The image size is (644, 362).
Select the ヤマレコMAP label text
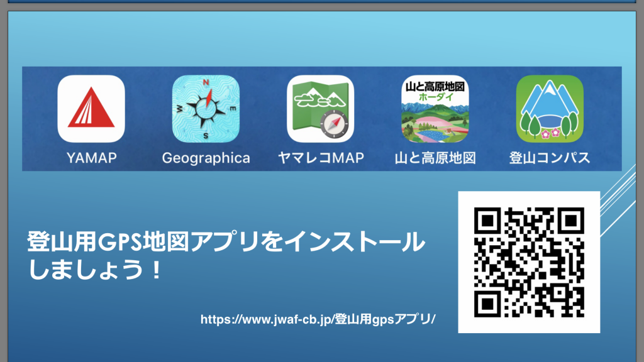point(321,158)
